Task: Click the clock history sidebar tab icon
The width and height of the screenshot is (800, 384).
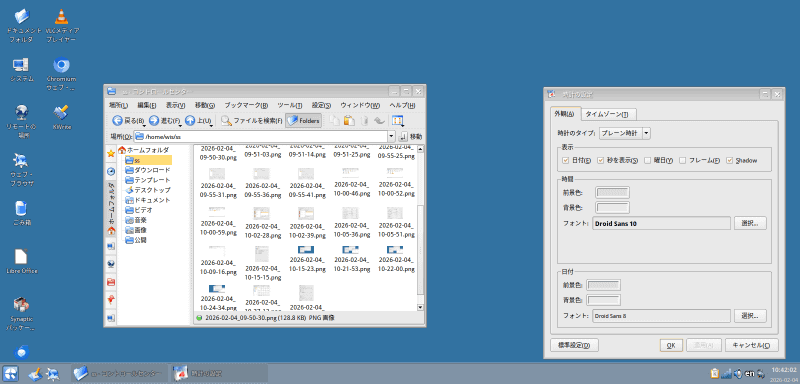Action: (111, 171)
